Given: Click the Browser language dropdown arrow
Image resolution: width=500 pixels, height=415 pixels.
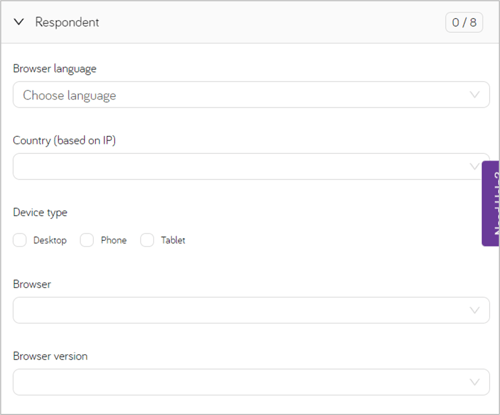Looking at the screenshot, I should pos(475,95).
